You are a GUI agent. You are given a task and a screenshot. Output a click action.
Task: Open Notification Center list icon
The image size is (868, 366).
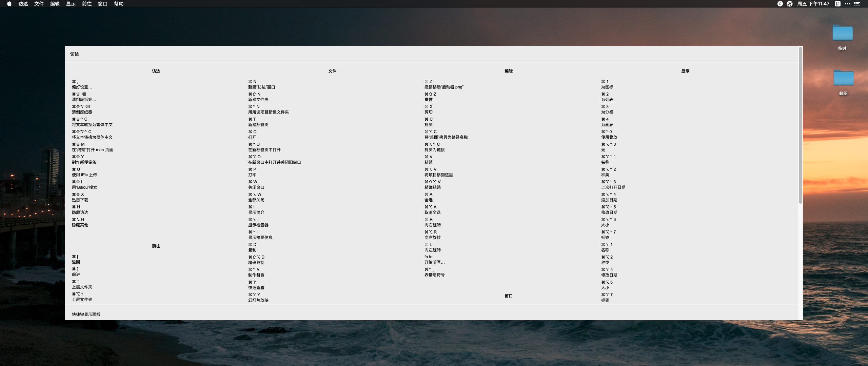[x=857, y=4]
